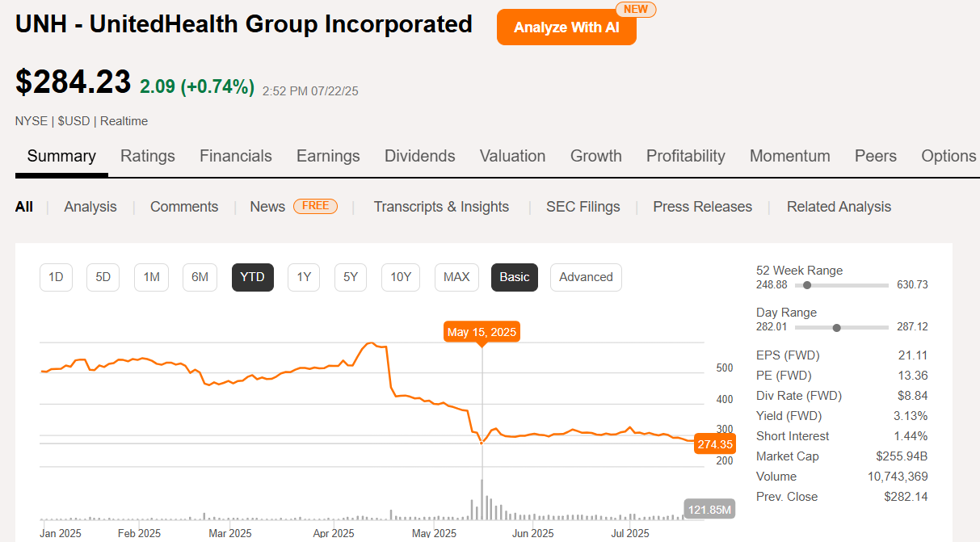Viewport: 980px width, 542px height.
Task: Click the Volume value 10,743,369
Action: coord(898,477)
